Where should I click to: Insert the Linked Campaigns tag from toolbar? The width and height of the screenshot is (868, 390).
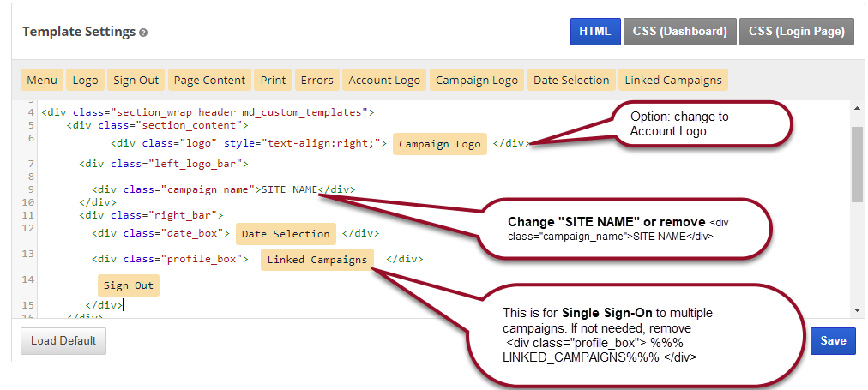(x=673, y=80)
